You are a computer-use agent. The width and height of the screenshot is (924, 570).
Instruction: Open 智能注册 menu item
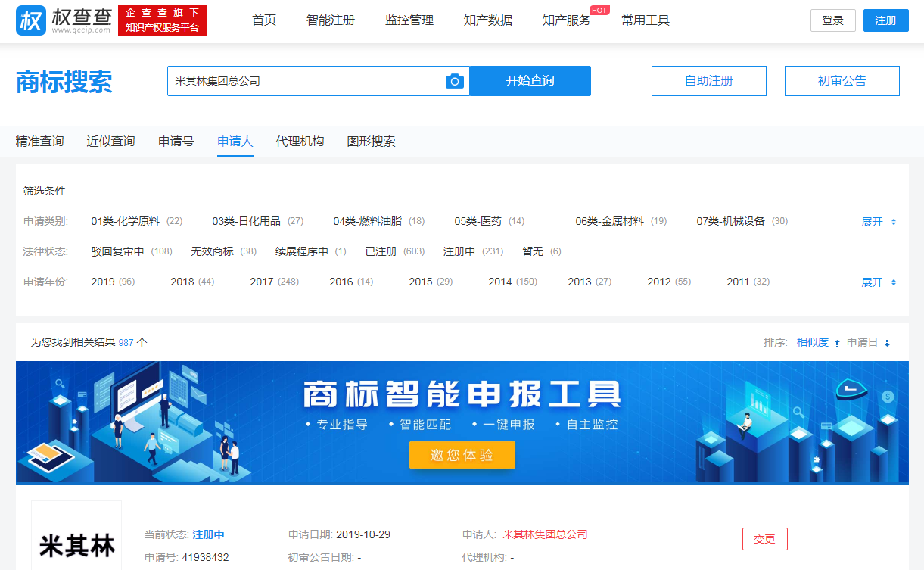331,20
